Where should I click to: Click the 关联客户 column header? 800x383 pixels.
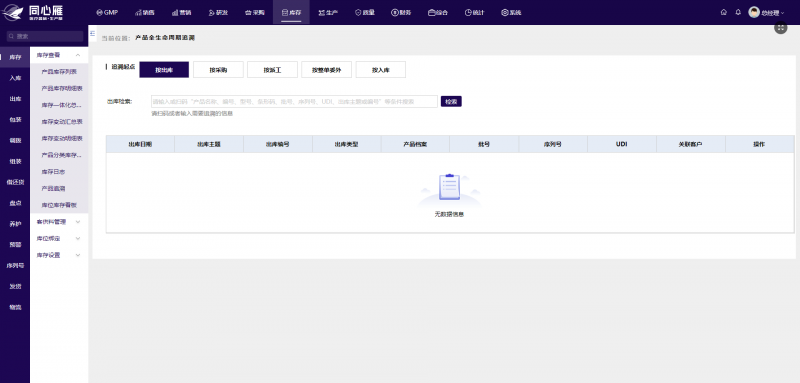[690, 144]
